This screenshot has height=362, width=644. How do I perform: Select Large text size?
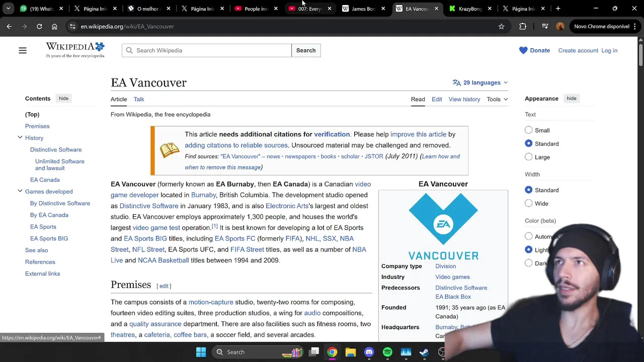click(529, 157)
